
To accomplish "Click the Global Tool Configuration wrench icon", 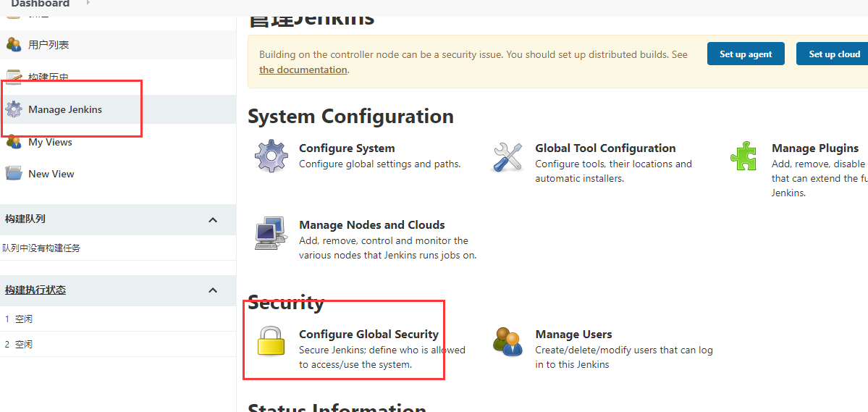I will coord(507,156).
